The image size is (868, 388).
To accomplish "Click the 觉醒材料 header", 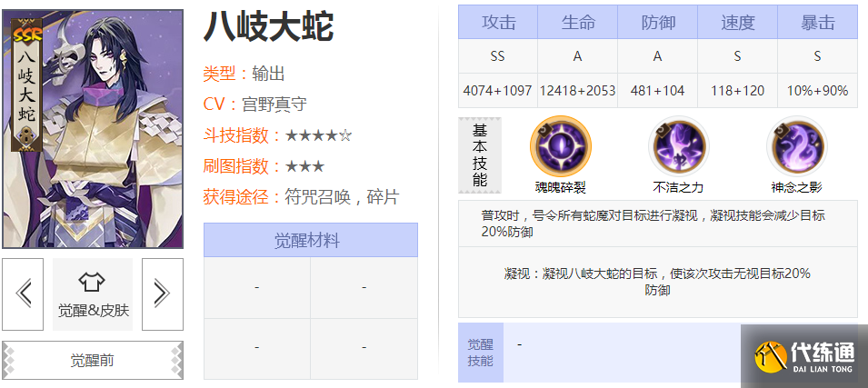I will (x=310, y=241).
